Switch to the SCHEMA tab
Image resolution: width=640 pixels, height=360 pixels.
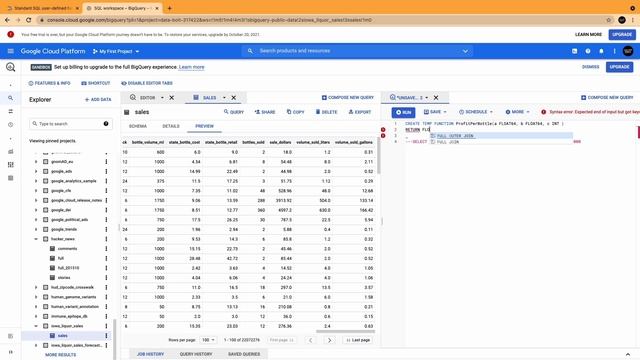pos(138,126)
